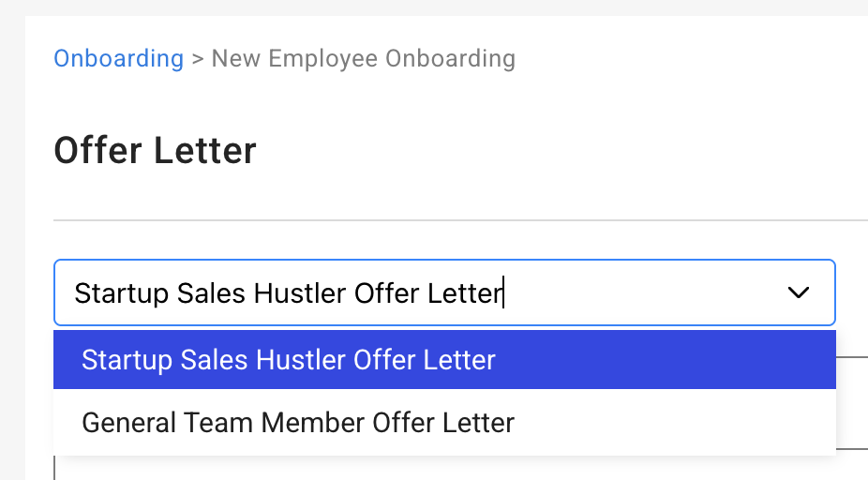Click the breadcrumb separator arrow
The image size is (868, 480).
(x=198, y=59)
